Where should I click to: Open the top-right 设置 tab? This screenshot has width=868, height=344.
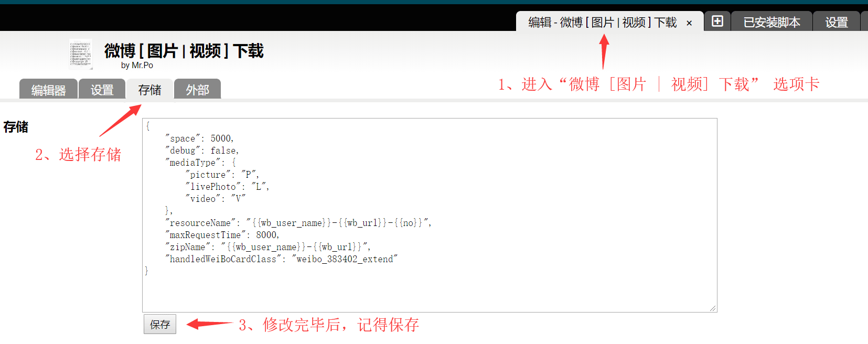pyautogui.click(x=837, y=22)
